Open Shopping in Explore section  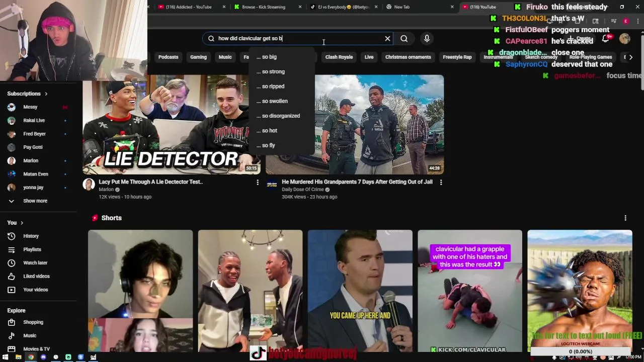coord(33,322)
